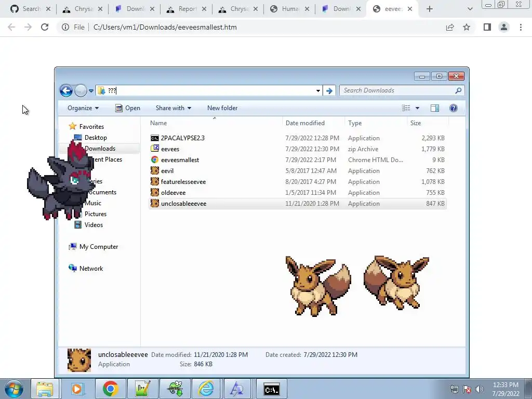Image resolution: width=532 pixels, height=399 pixels.
Task: Click the New folder button
Action: point(222,108)
